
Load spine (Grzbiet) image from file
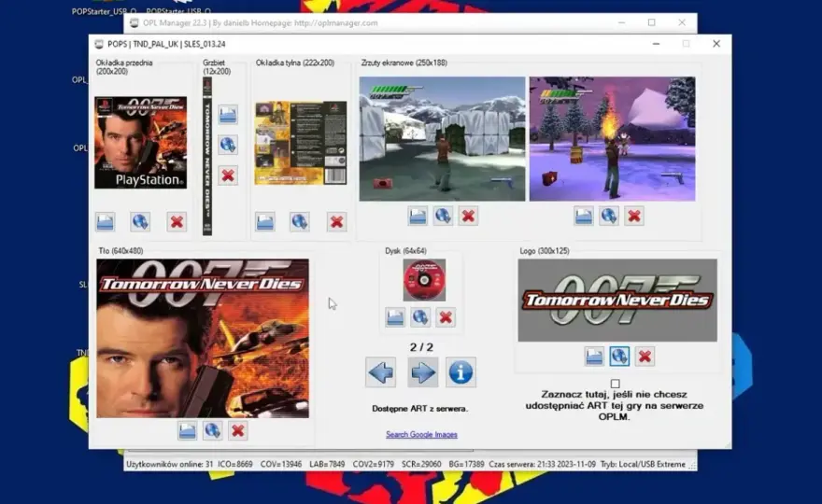[x=228, y=114]
